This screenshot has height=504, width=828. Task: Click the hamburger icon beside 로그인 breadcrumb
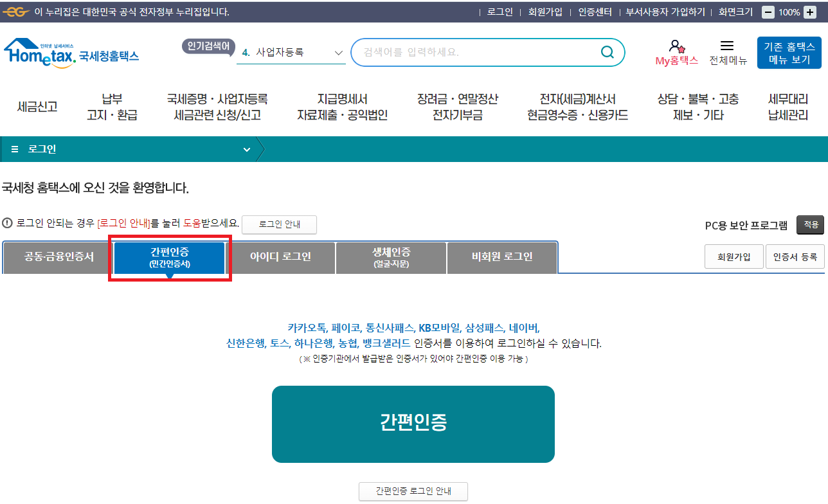[14, 148]
